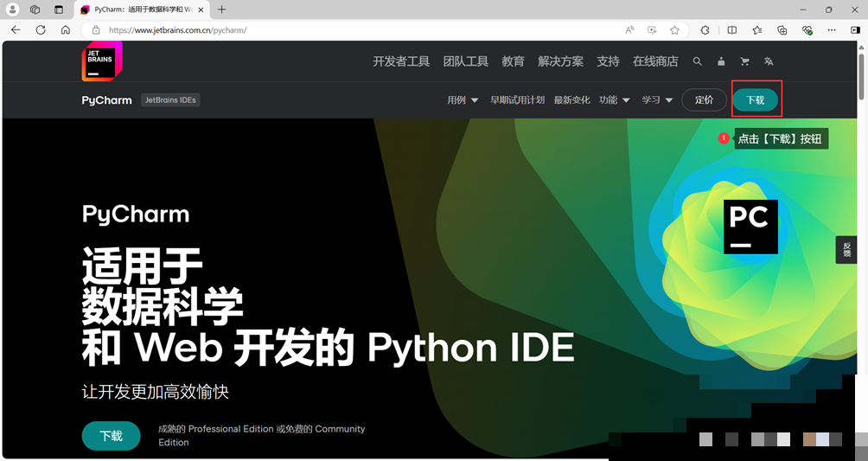
Task: Click the JetBrains IDEs badge
Action: click(x=170, y=99)
